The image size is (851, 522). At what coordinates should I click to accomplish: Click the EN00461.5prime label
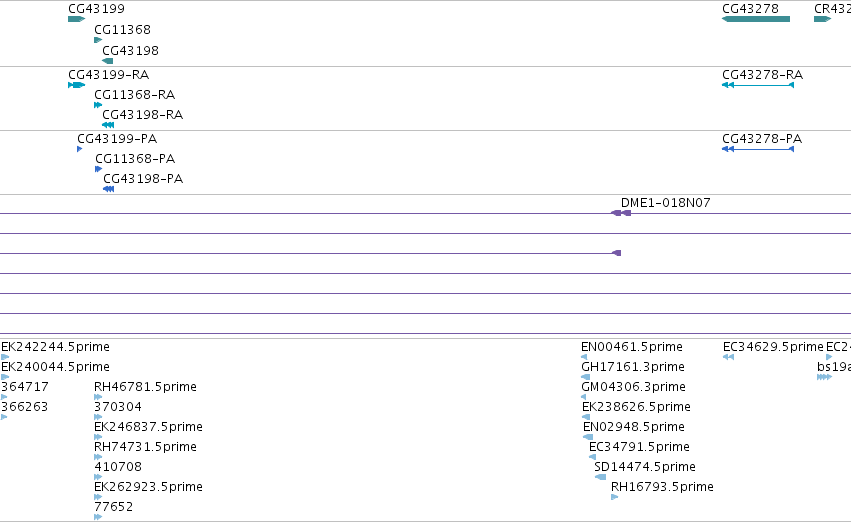coord(632,347)
